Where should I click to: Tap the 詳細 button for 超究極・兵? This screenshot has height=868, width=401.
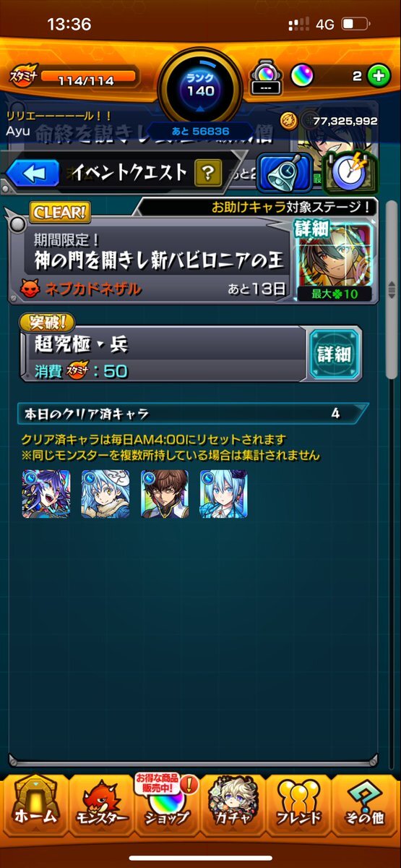tap(333, 354)
